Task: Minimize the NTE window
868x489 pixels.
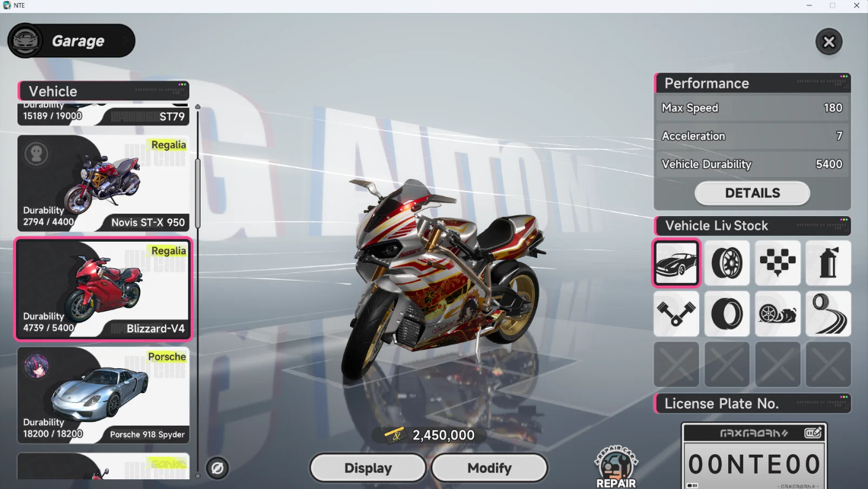Action: point(809,5)
